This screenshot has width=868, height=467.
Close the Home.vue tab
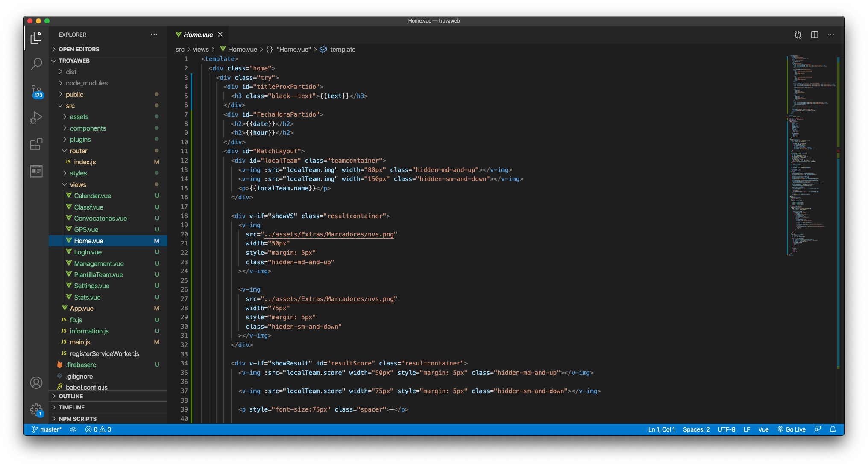tap(220, 35)
